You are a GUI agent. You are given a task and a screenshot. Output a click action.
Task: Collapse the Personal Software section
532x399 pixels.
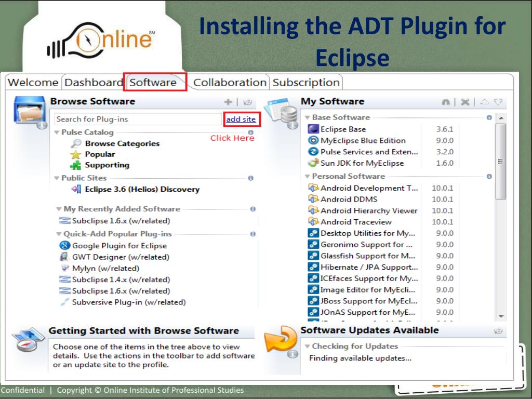tap(308, 177)
